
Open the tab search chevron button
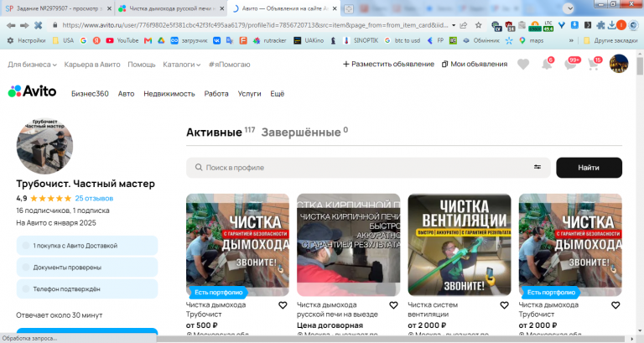[568, 8]
